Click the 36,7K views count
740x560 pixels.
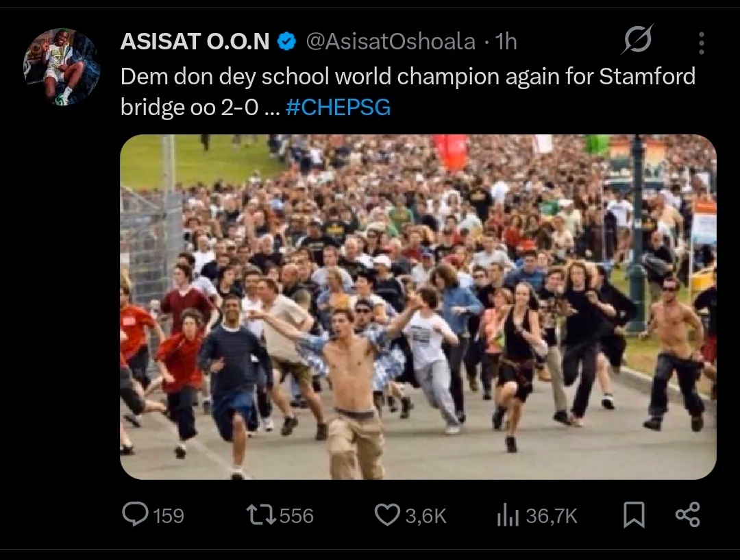pyautogui.click(x=552, y=516)
